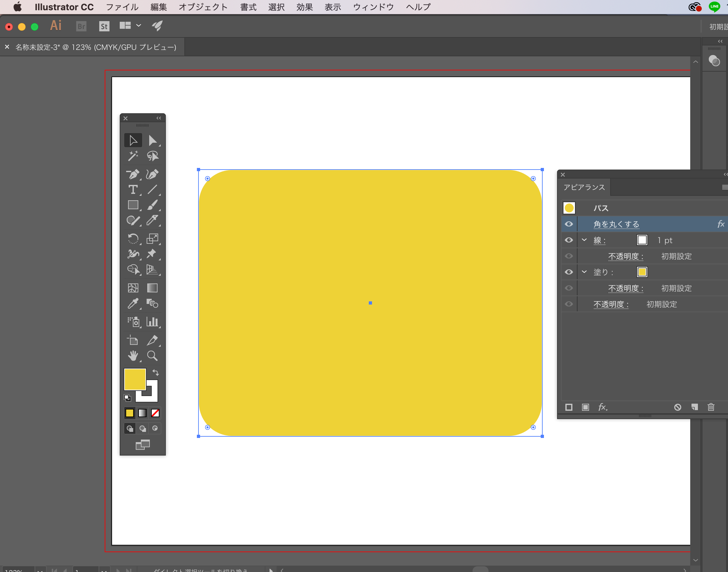Click yellow fill swatch in Appearance panel

point(642,272)
